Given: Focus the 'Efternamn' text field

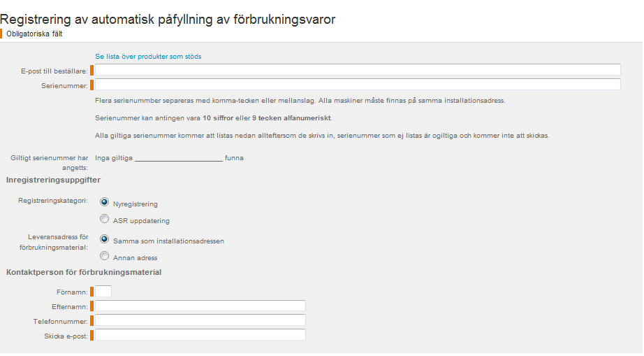Looking at the screenshot, I should [x=200, y=306].
